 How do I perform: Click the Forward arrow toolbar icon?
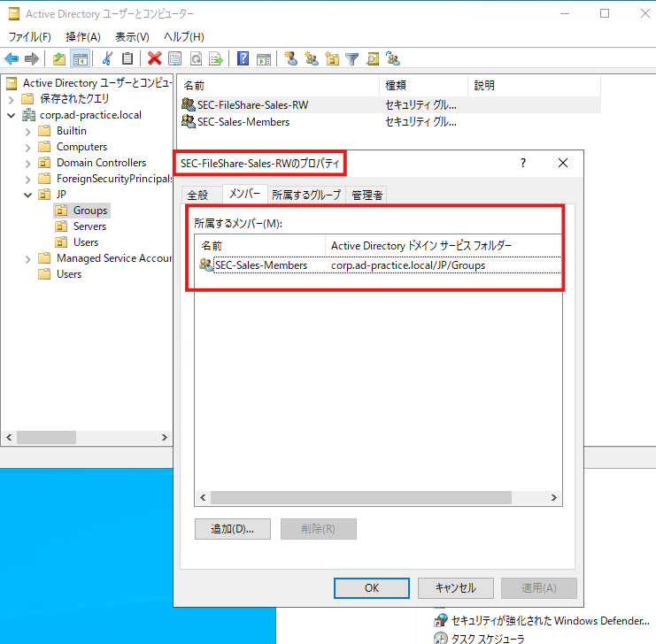[32, 59]
